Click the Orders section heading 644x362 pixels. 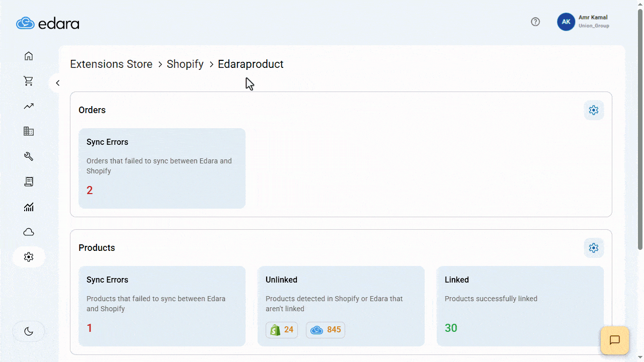tap(92, 110)
